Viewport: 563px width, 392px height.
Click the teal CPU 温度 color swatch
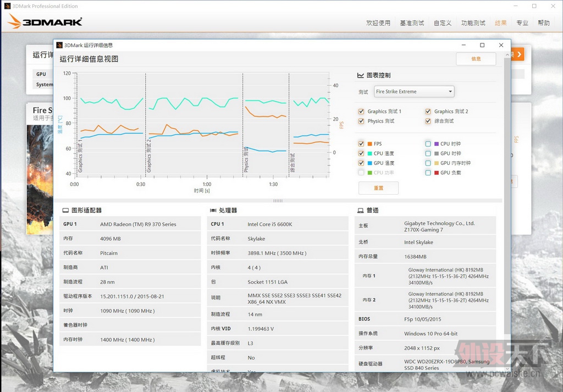[x=369, y=153]
